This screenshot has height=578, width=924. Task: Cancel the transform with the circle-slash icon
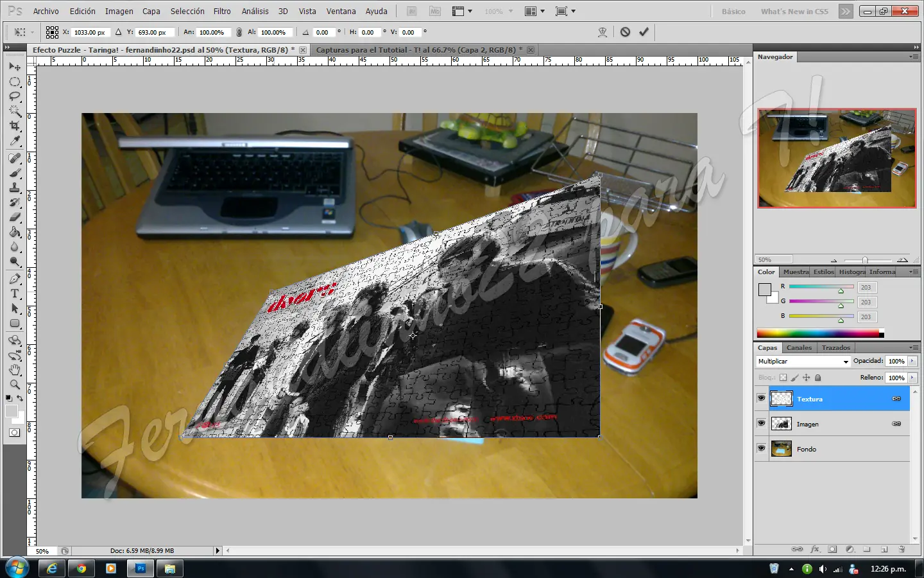(625, 32)
